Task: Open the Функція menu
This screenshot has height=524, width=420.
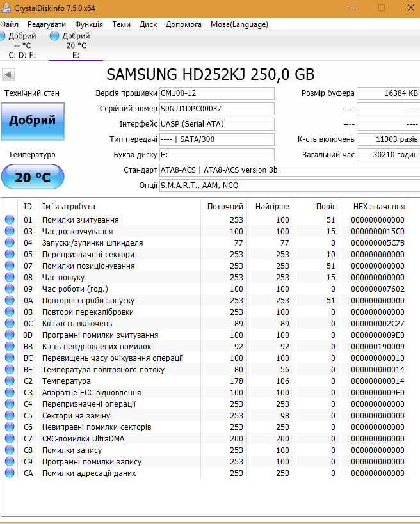Action: pos(88,24)
